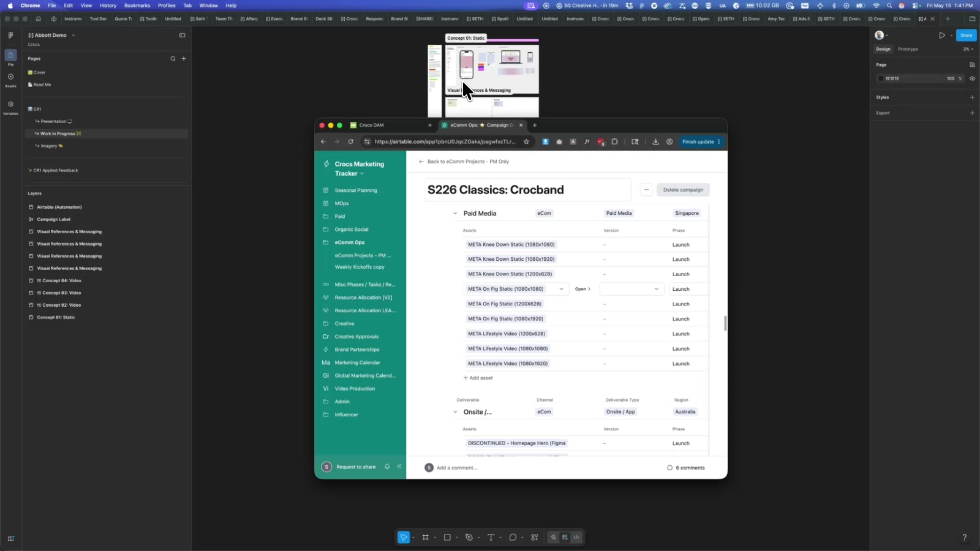Open the Assets panel

point(10,80)
